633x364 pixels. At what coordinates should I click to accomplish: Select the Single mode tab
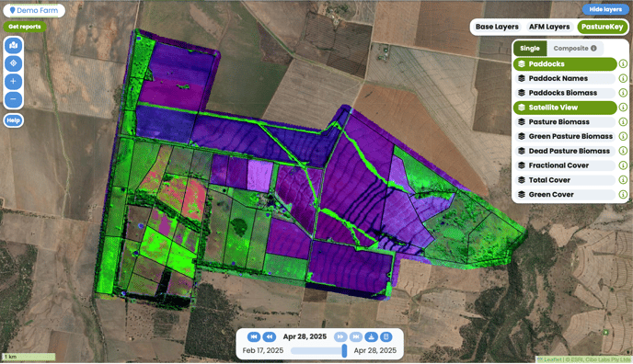click(x=530, y=49)
